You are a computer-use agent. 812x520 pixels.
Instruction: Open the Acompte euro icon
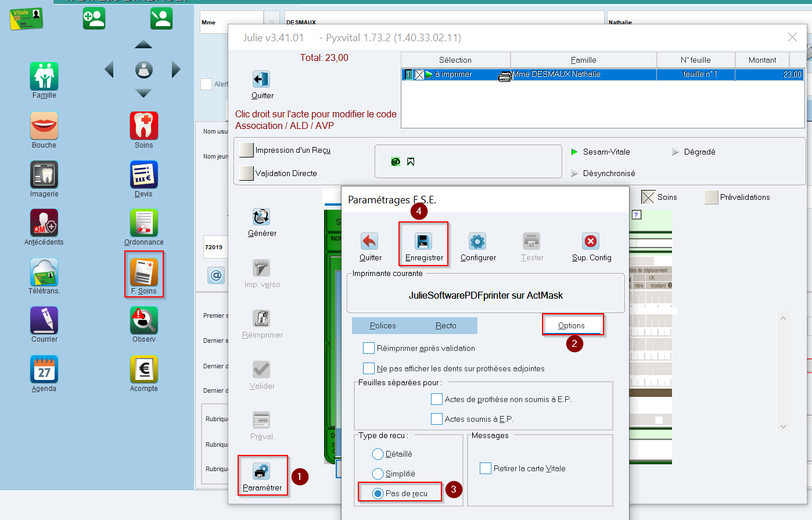tap(144, 370)
